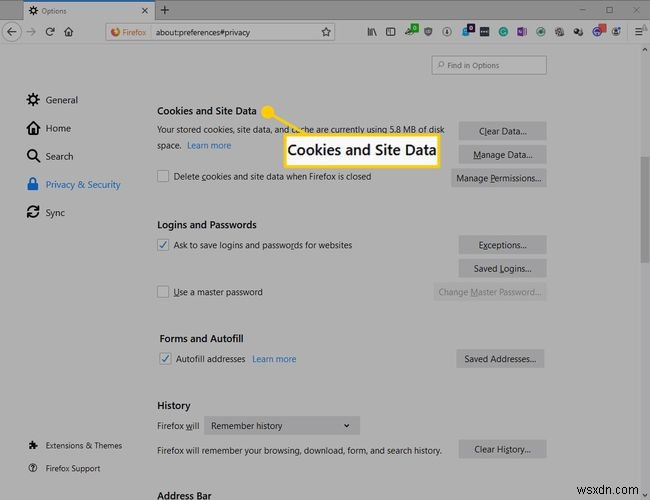Enable Use a master password checkbox

[163, 292]
